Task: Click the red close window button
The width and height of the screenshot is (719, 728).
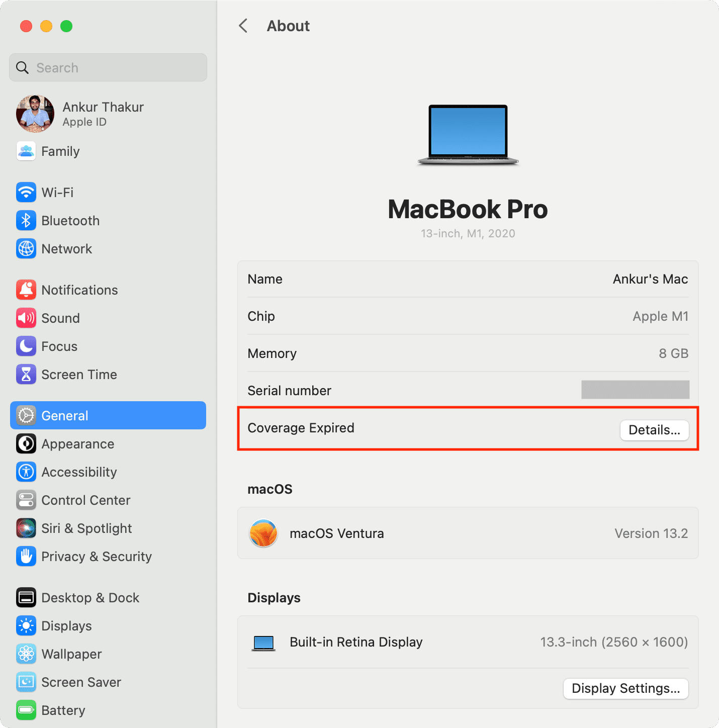Action: pos(26,26)
